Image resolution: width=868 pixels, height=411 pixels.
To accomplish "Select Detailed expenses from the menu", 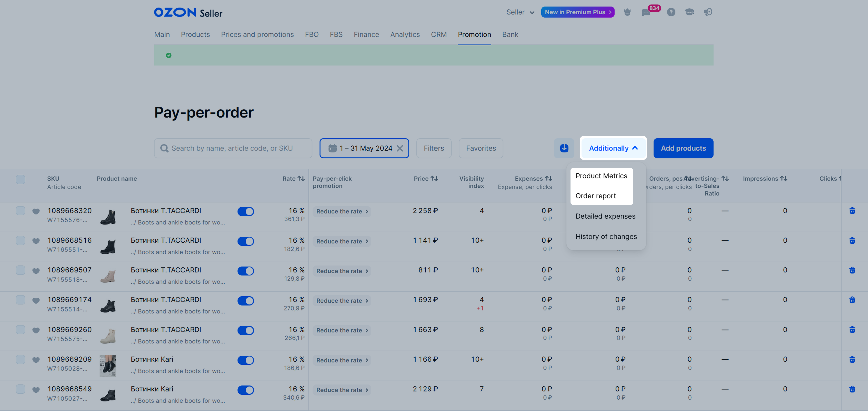I will (605, 216).
